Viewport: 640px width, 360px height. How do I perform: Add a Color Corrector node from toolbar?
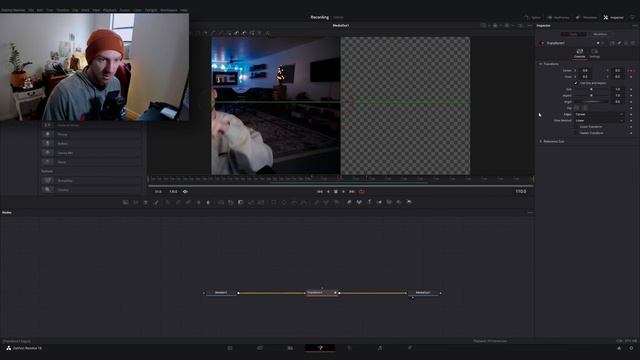coord(167,202)
